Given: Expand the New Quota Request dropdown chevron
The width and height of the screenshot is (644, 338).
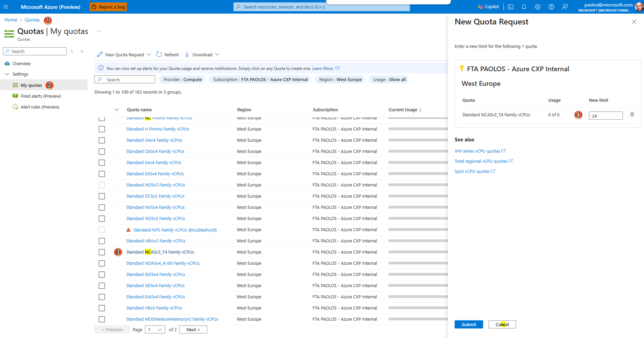Looking at the screenshot, I should [149, 54].
